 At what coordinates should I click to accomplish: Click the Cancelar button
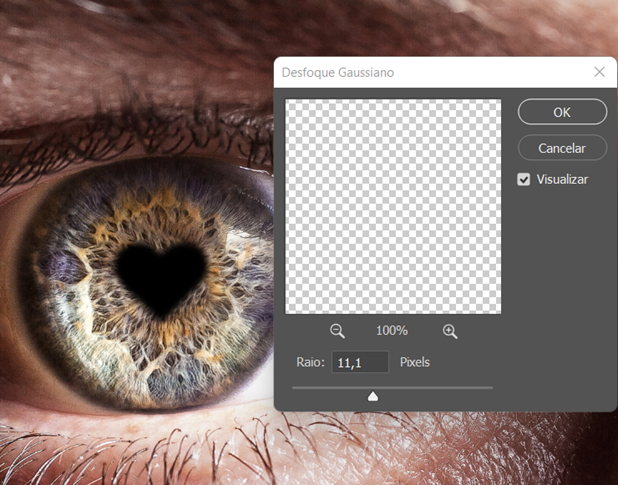(562, 148)
